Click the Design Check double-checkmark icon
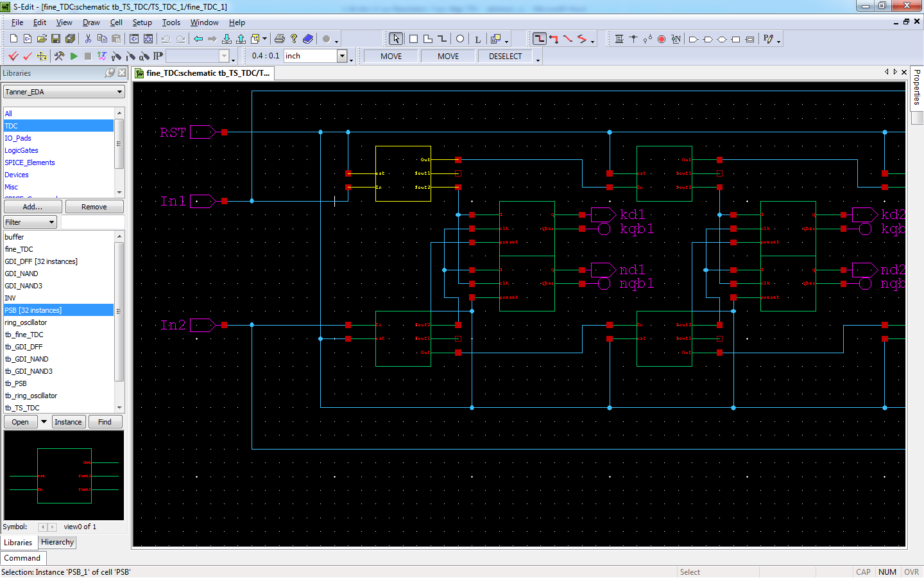This screenshot has width=924, height=578. coord(13,57)
